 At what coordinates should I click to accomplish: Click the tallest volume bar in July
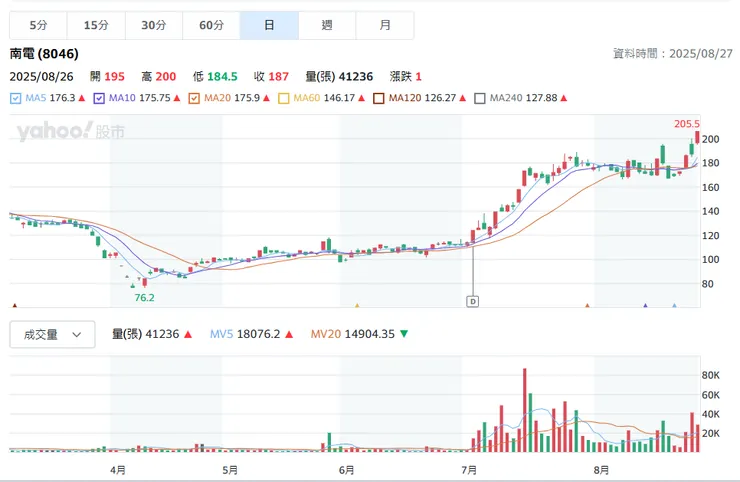tap(524, 410)
